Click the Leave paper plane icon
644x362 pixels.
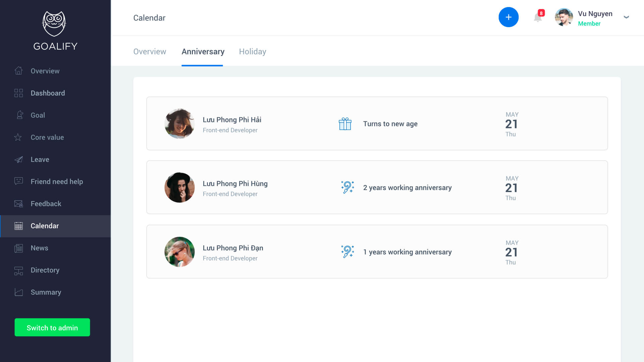(x=19, y=159)
